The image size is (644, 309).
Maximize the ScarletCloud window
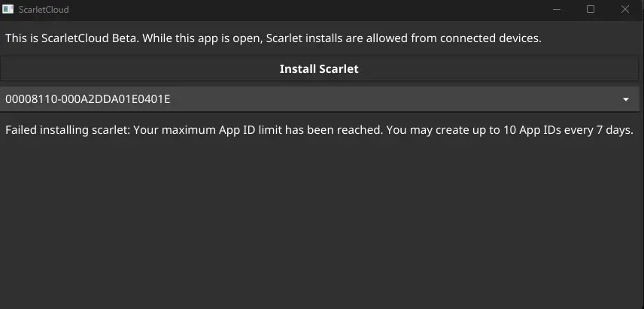[x=591, y=9]
